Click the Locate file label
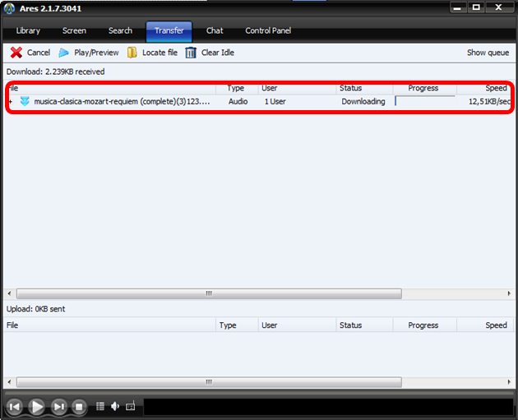This screenshot has width=518, height=420. point(160,53)
